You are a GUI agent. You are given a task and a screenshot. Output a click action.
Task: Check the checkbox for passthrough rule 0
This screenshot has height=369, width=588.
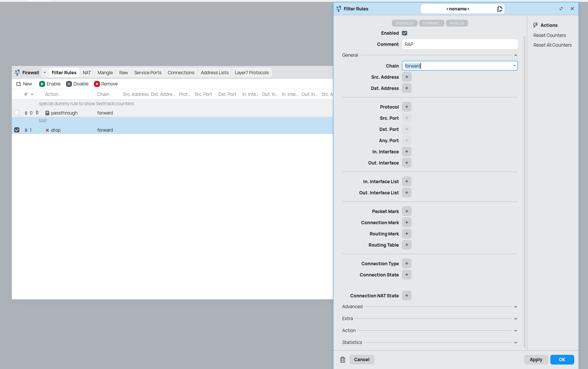point(17,113)
